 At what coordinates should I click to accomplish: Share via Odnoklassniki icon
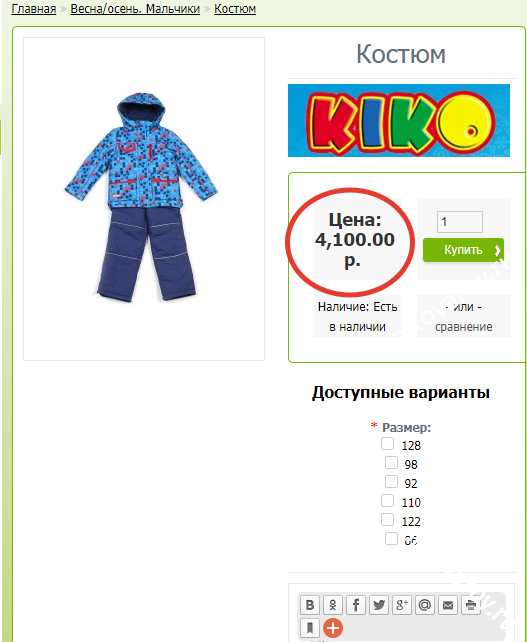tap(333, 605)
